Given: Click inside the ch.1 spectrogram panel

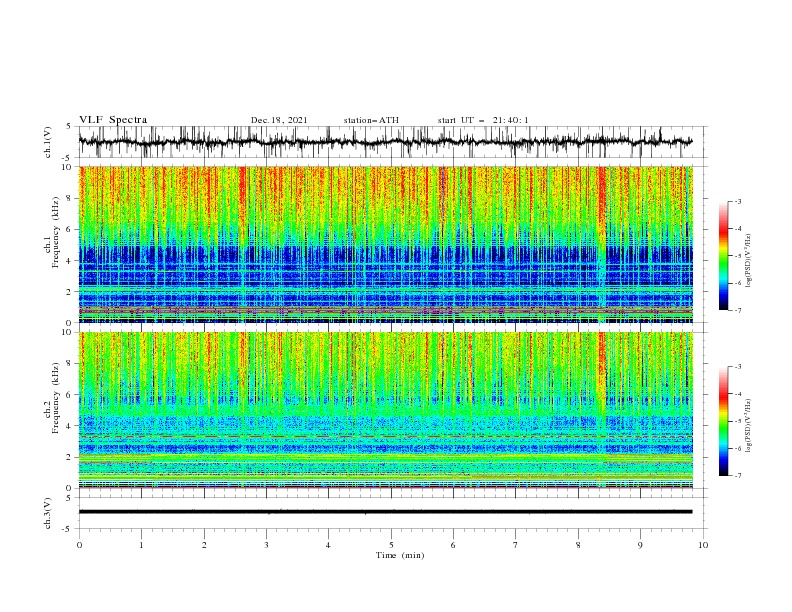Looking at the screenshot, I should (386, 244).
